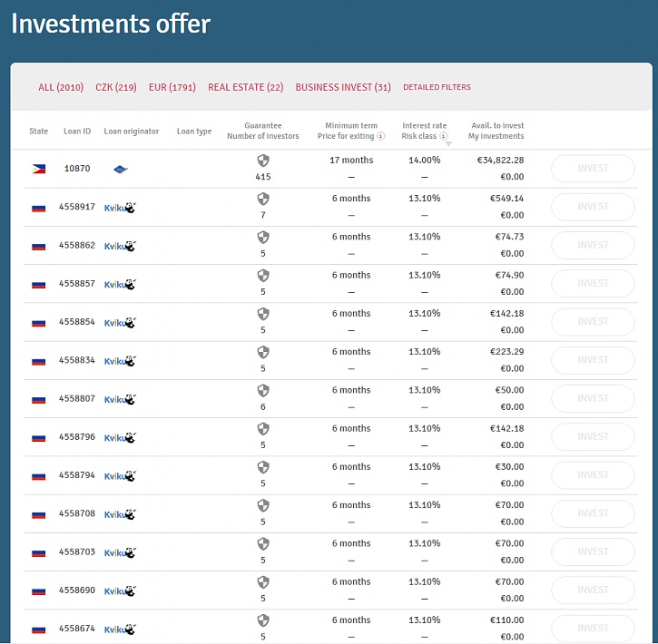This screenshot has width=658, height=644.
Task: Click the info icon next to Risk class
Action: [444, 136]
